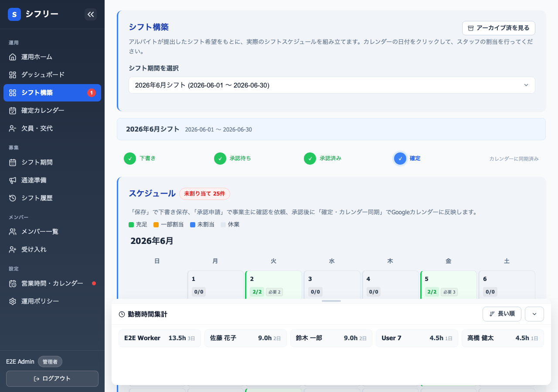The height and width of the screenshot is (392, 558).
Task: Select June 1 calendar cell
Action: [215, 285]
